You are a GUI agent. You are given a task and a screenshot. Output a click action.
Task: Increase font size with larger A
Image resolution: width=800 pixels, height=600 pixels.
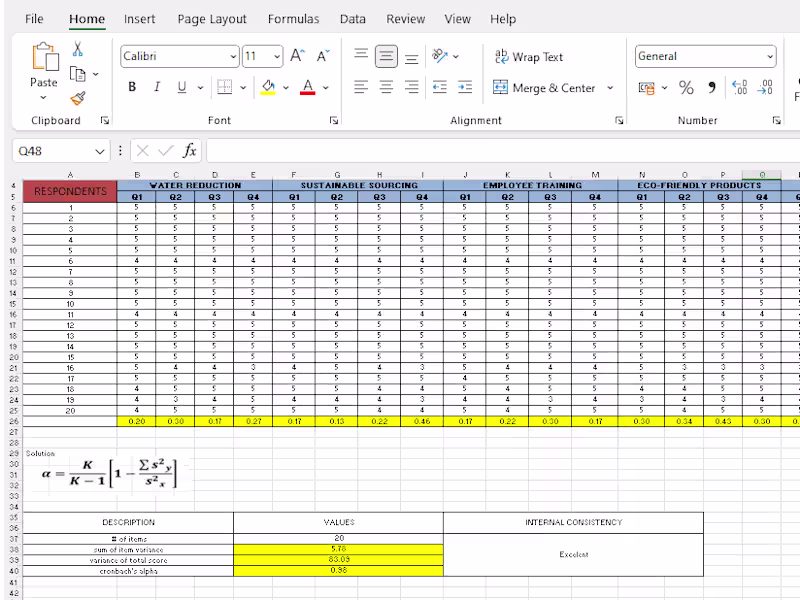click(x=297, y=56)
